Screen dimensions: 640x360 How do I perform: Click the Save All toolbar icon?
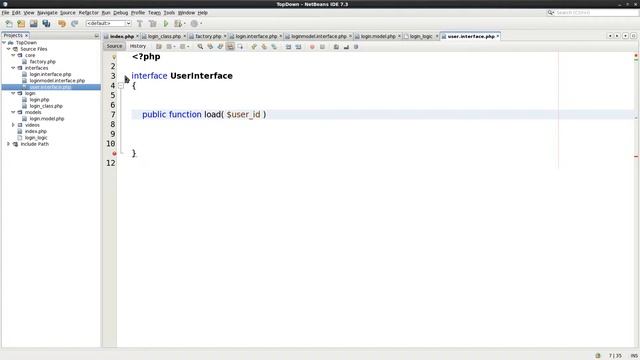click(46, 24)
